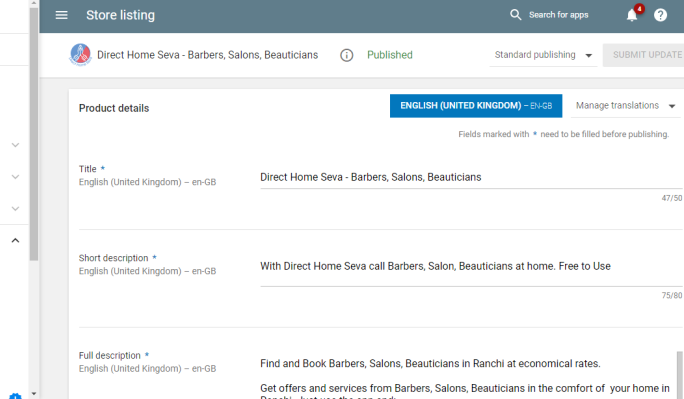Click the Full description scrollbar

click(x=680, y=375)
